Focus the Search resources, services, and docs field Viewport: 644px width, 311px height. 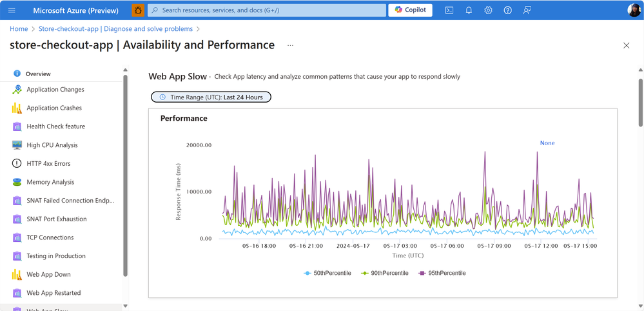pyautogui.click(x=266, y=10)
